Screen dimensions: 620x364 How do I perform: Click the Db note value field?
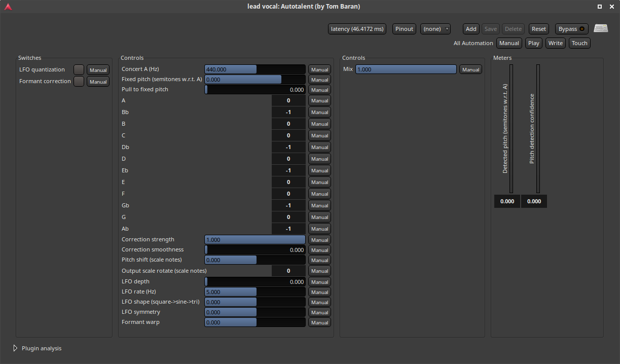(288, 147)
